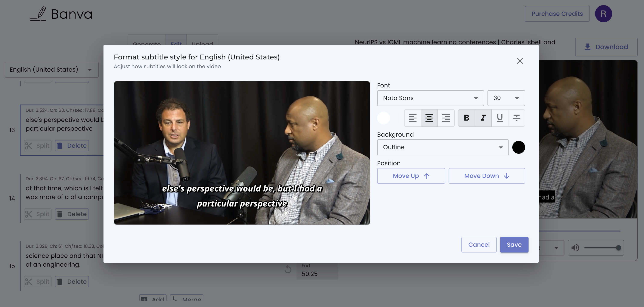644x307 pixels.
Task: Open the user avatar R menu
Action: tap(603, 14)
